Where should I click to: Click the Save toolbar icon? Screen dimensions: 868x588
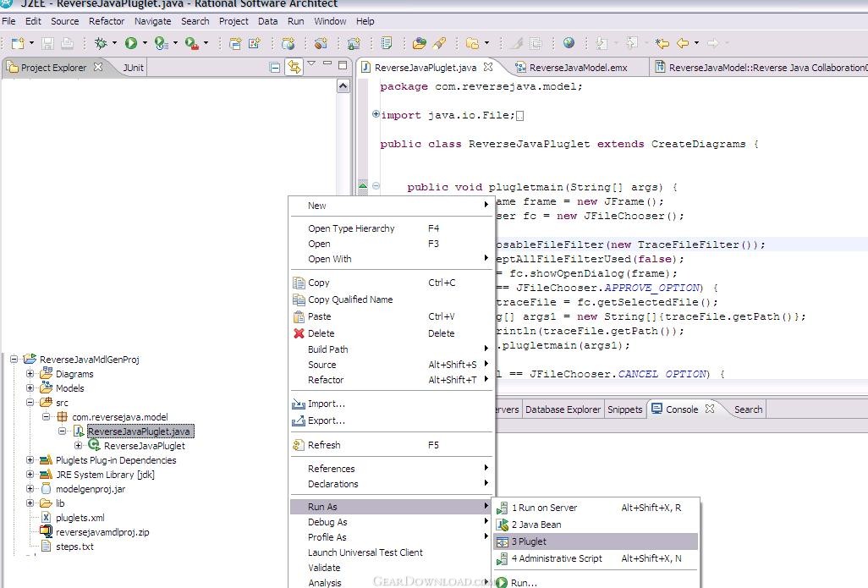pyautogui.click(x=47, y=43)
